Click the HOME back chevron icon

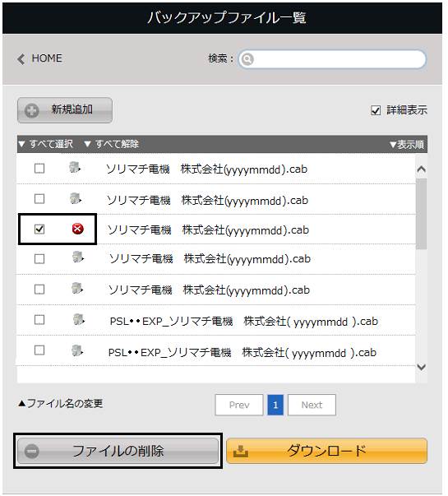click(21, 59)
